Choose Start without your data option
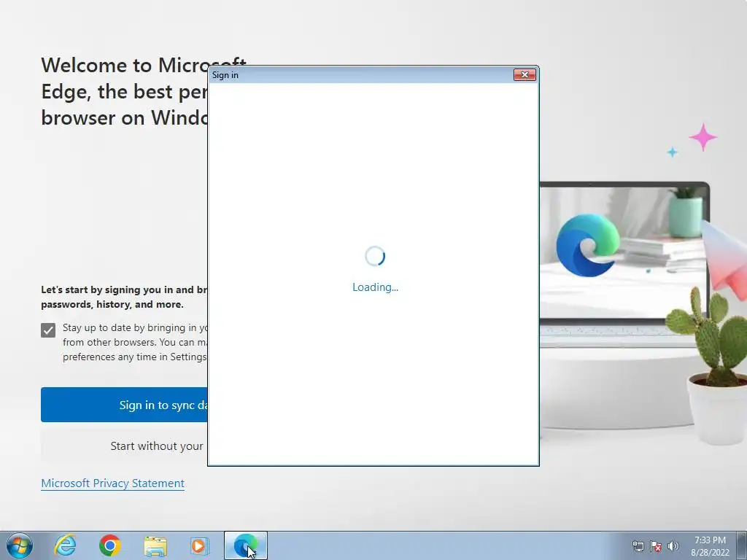 (124, 446)
